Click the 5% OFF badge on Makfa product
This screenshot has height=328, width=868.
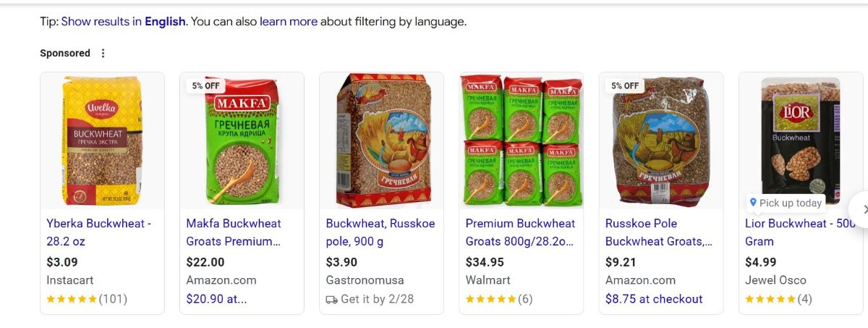pyautogui.click(x=205, y=85)
